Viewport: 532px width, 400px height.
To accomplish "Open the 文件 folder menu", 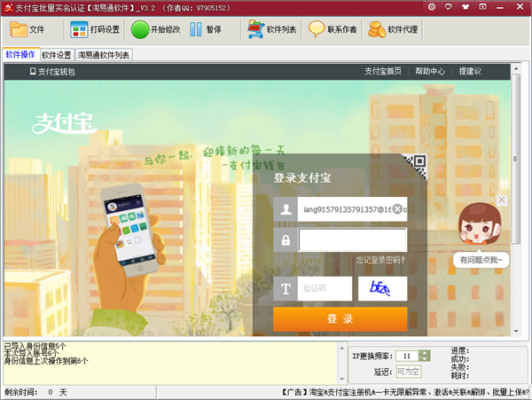I will [27, 29].
